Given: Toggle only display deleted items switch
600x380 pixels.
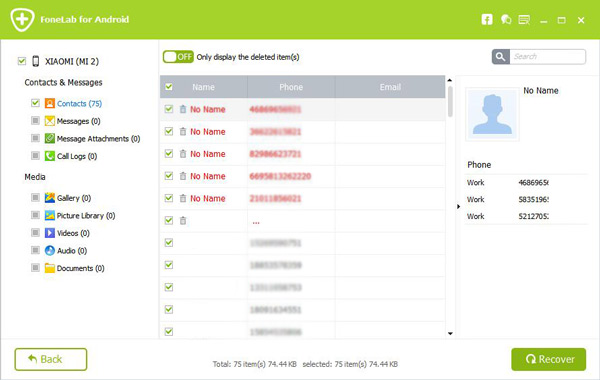Looking at the screenshot, I should 178,57.
